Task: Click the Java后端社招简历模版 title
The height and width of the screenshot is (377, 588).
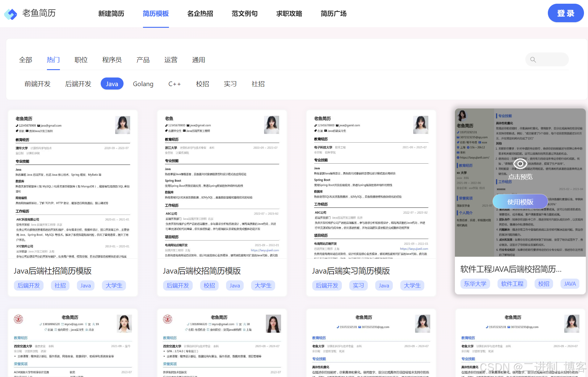Action: point(53,271)
